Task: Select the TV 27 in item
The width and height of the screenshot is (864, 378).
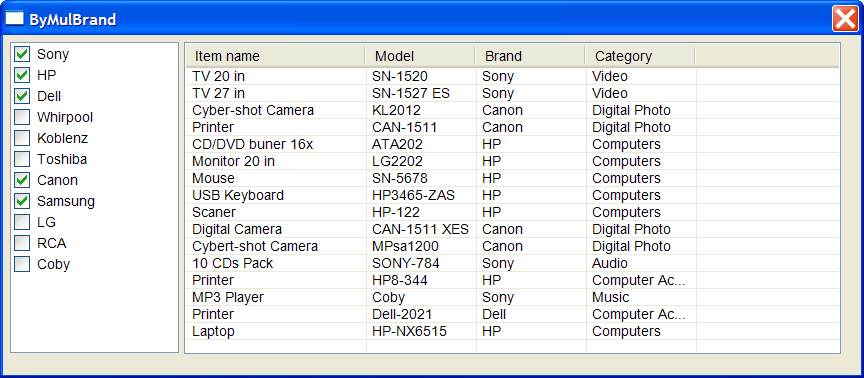Action: point(512,93)
